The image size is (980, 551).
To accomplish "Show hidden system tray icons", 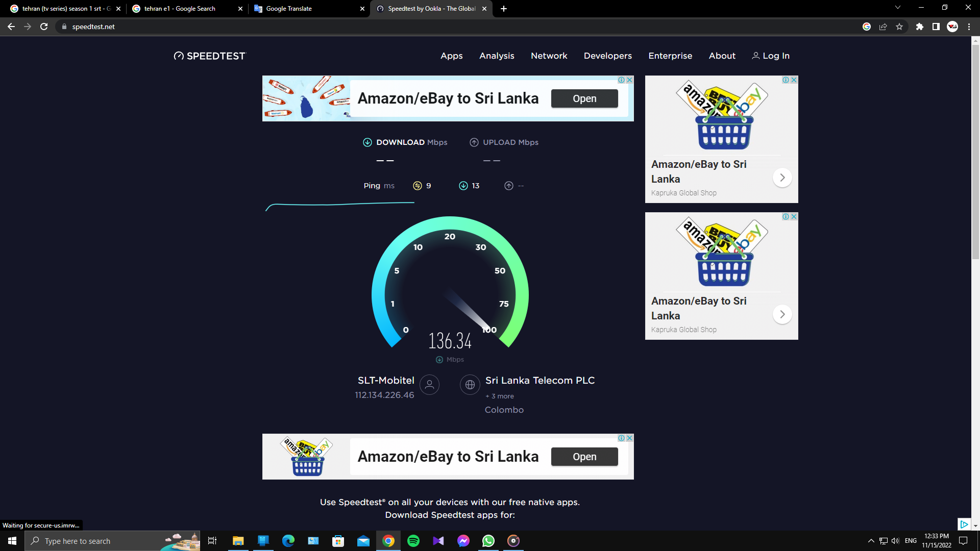I will 871,541.
